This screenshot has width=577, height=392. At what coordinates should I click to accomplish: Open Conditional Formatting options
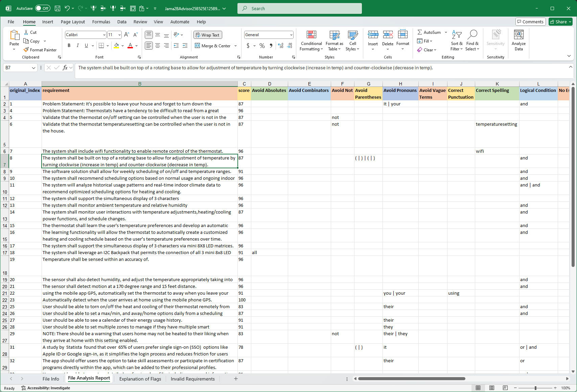(311, 40)
